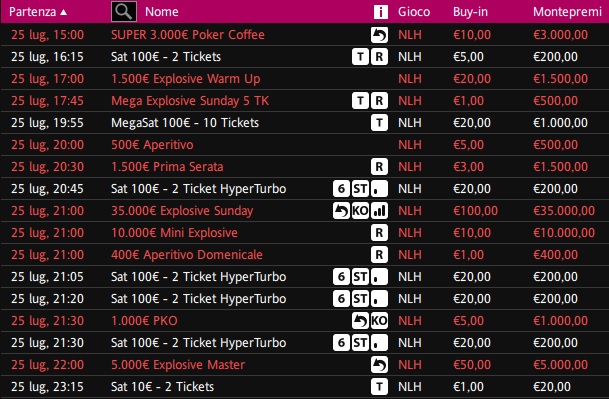The width and height of the screenshot is (609, 399).
Task: Click bar-chart icon on 35.000€ Explosive Sunday
Action: 379,211
